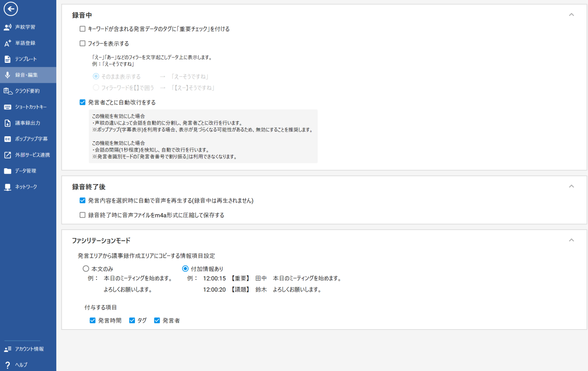The width and height of the screenshot is (588, 371).
Task: Click the back arrow icon
Action: click(11, 9)
